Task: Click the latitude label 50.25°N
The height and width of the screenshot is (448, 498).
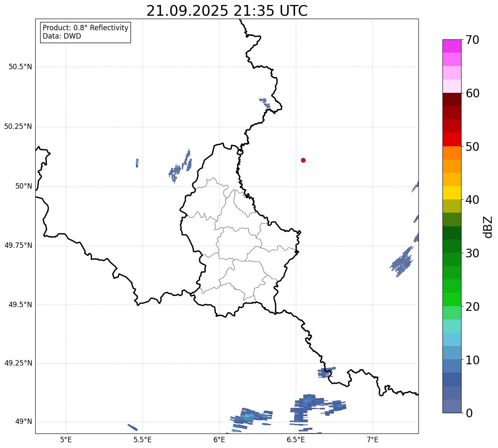Action: pos(18,126)
